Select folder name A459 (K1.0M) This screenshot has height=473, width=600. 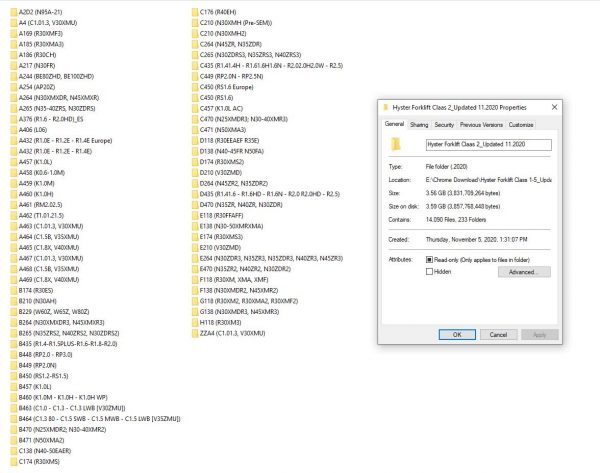pos(37,184)
